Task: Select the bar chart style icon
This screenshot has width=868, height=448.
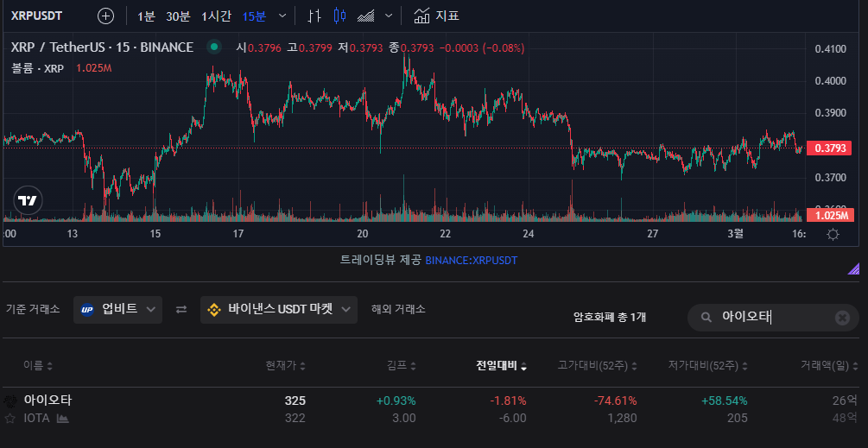Action: coord(314,16)
